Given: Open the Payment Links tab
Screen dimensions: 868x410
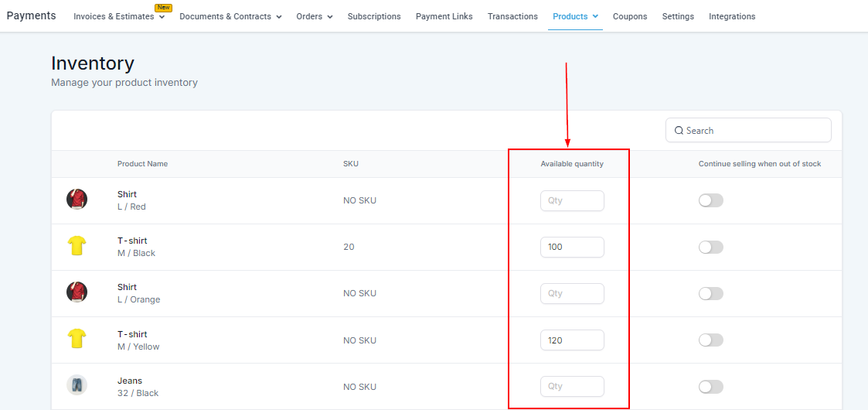Looking at the screenshot, I should (x=444, y=16).
